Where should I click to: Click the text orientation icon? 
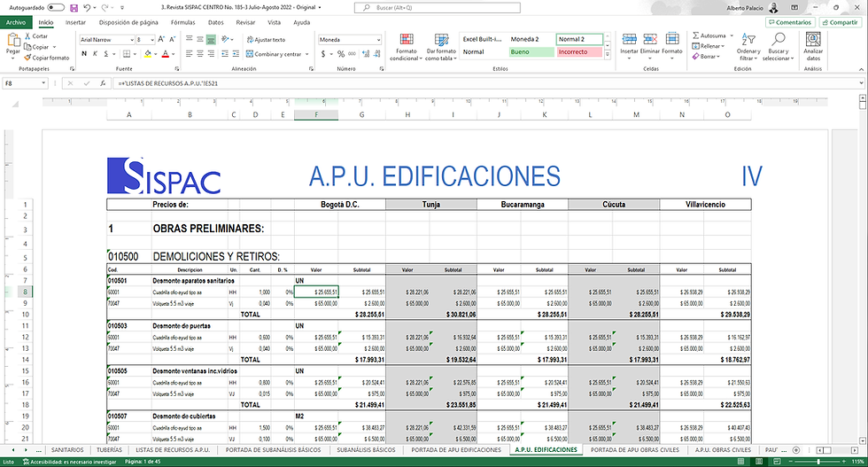(225, 39)
